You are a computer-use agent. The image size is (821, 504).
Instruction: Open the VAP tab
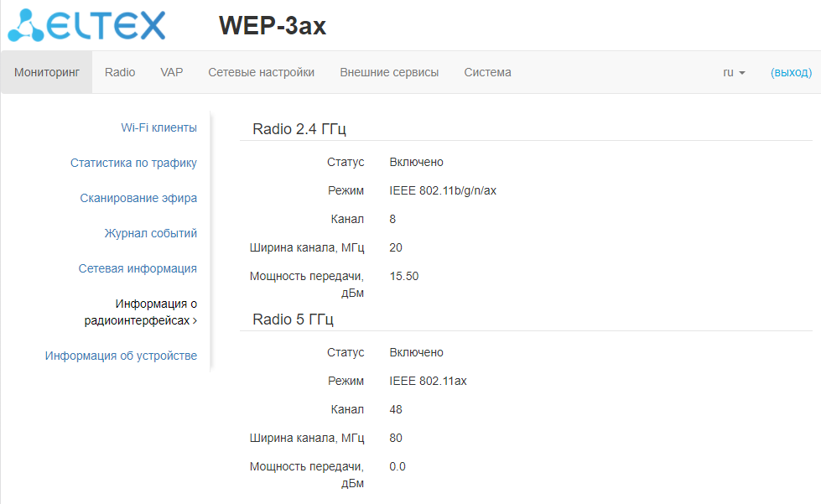[x=172, y=72]
